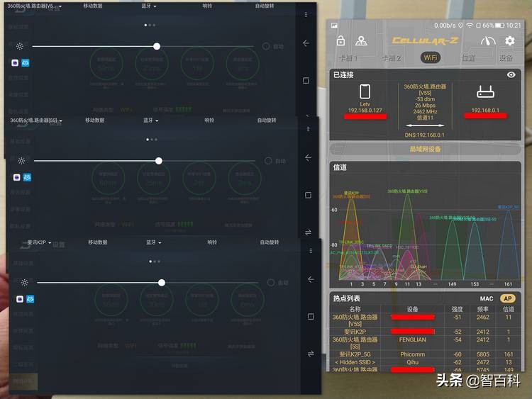Tap the WiFi signal icon in the status bar

470,26
